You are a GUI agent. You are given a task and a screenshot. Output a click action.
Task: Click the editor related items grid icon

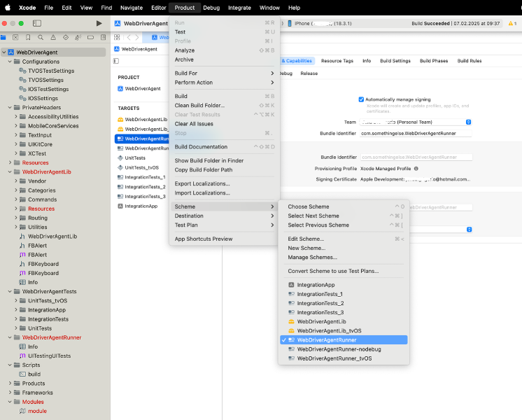click(x=117, y=37)
